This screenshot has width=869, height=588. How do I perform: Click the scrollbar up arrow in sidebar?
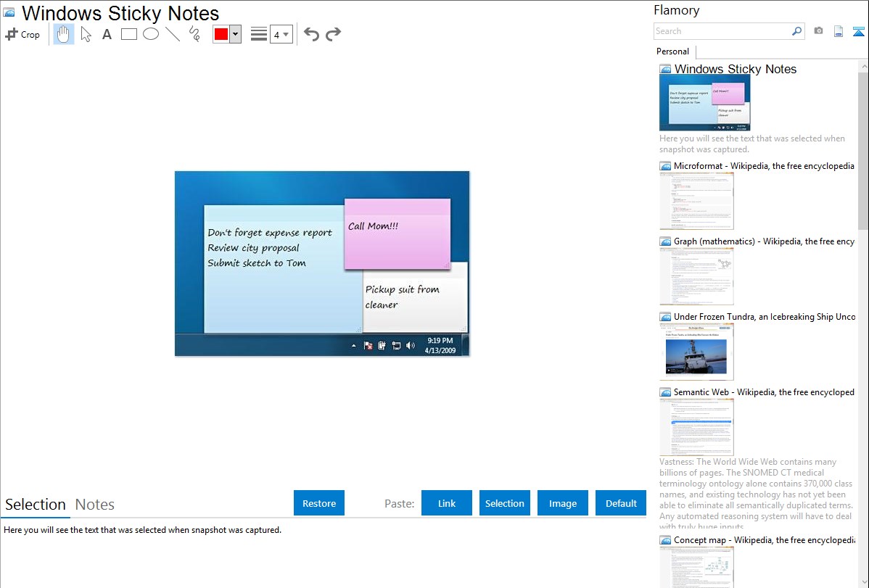pos(863,66)
